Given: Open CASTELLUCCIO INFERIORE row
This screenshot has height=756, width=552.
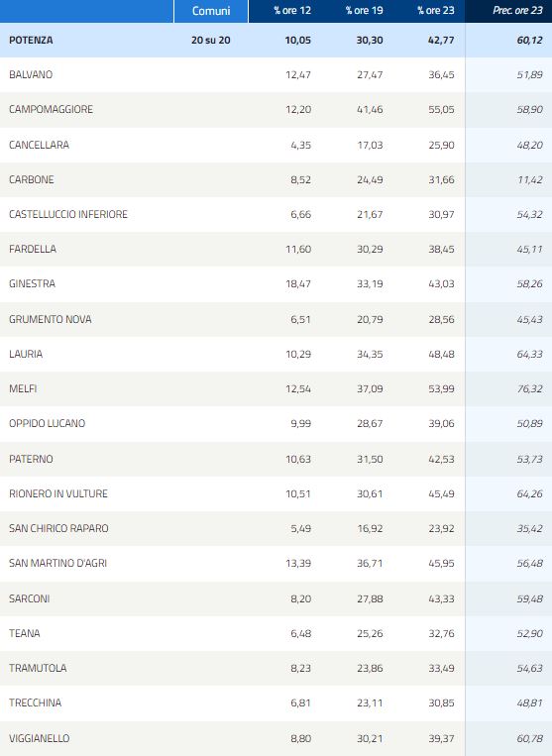Looking at the screenshot, I should [x=276, y=214].
